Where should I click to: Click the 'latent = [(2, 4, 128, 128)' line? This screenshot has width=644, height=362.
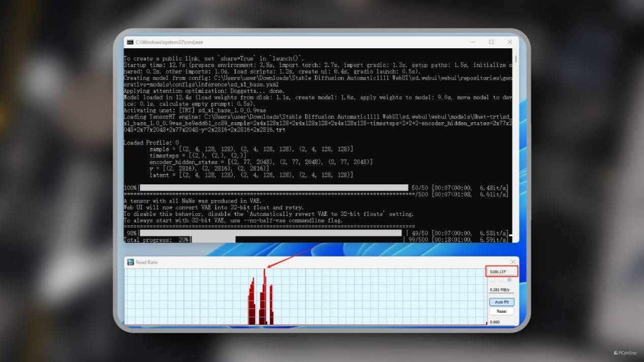pyautogui.click(x=251, y=175)
